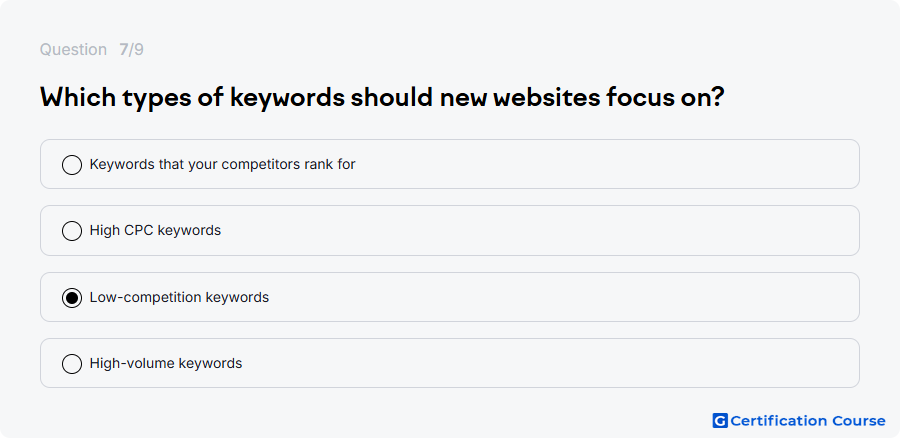
Task: Click the gray "Question" label
Action: click(73, 50)
